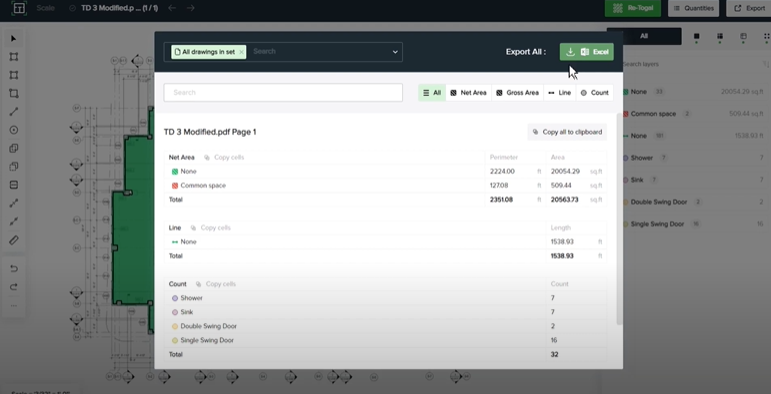The image size is (771, 394).
Task: Click None layer with 20054.29 sq.ft
Action: pyautogui.click(x=693, y=92)
